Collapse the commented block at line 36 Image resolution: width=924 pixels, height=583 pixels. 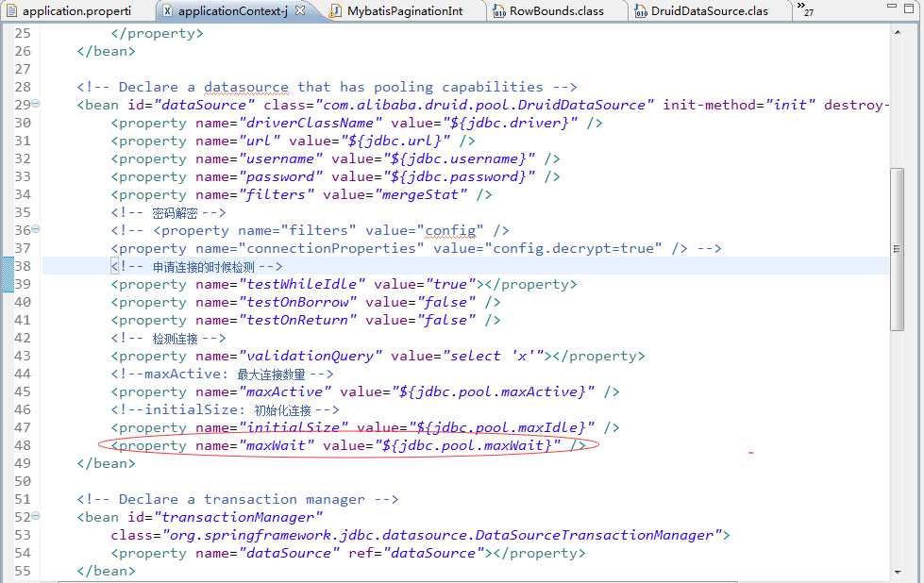click(x=37, y=229)
